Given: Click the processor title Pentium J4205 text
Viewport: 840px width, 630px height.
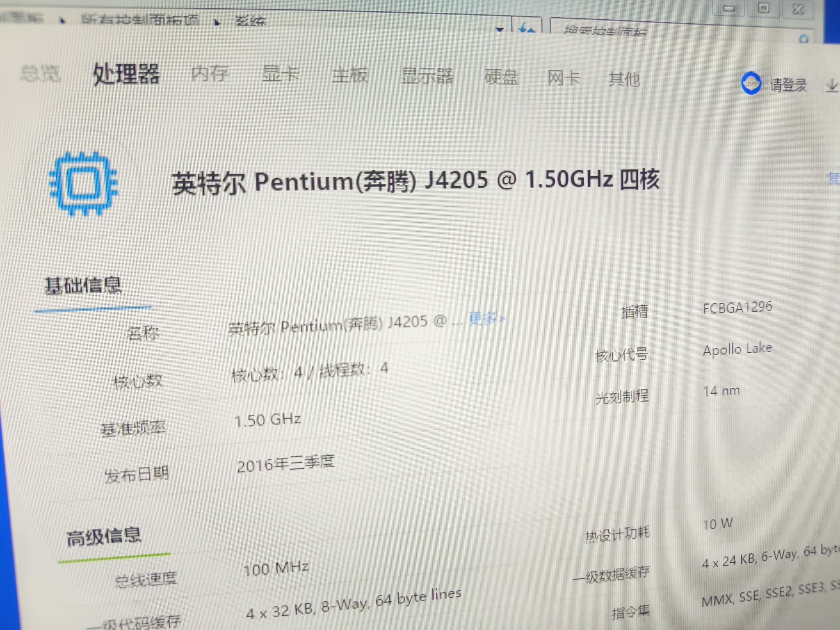Looking at the screenshot, I should pyautogui.click(x=415, y=181).
